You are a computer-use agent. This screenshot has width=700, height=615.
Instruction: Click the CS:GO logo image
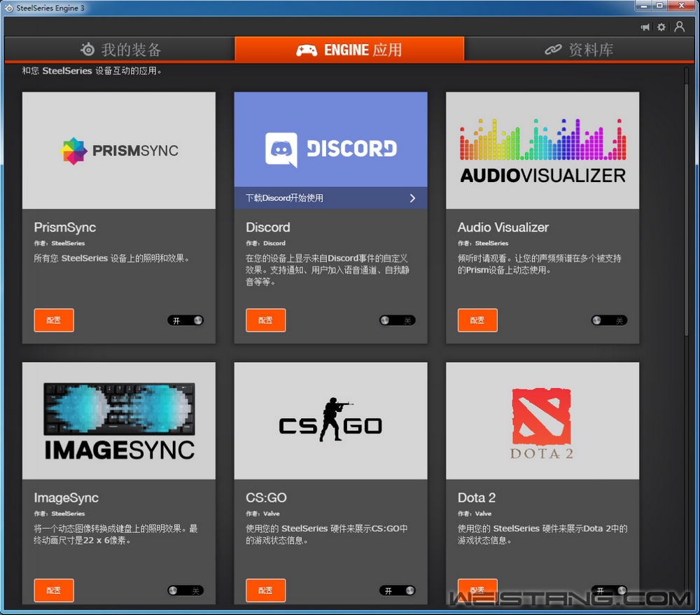tap(331, 421)
